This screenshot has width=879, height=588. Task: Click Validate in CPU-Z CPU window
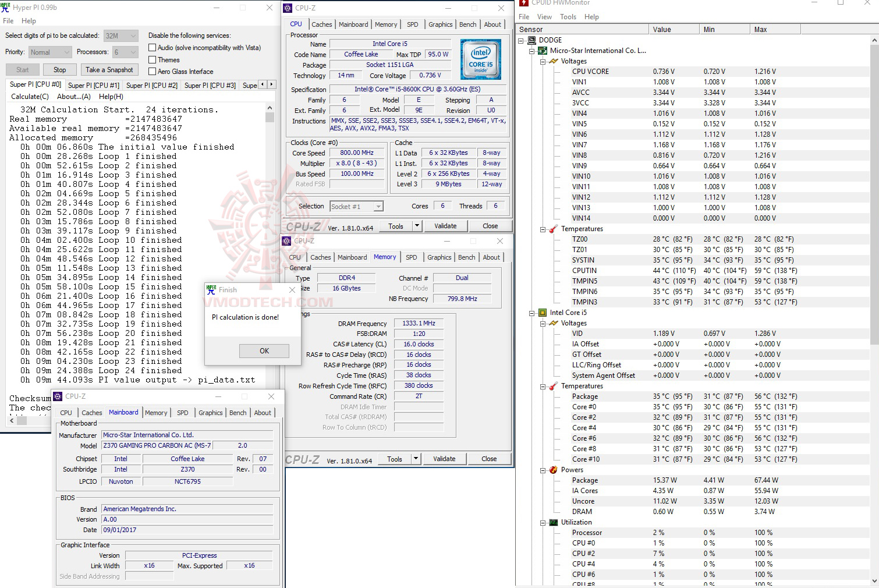click(445, 226)
